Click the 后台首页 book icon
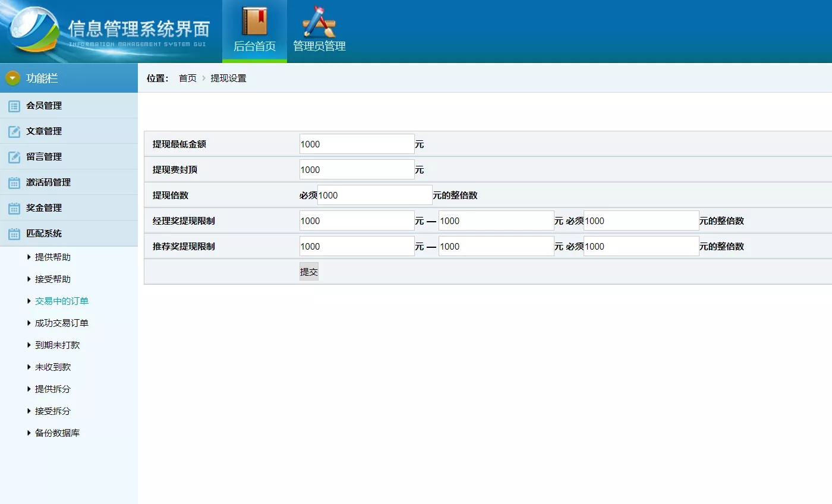This screenshot has height=504, width=832. click(x=254, y=21)
